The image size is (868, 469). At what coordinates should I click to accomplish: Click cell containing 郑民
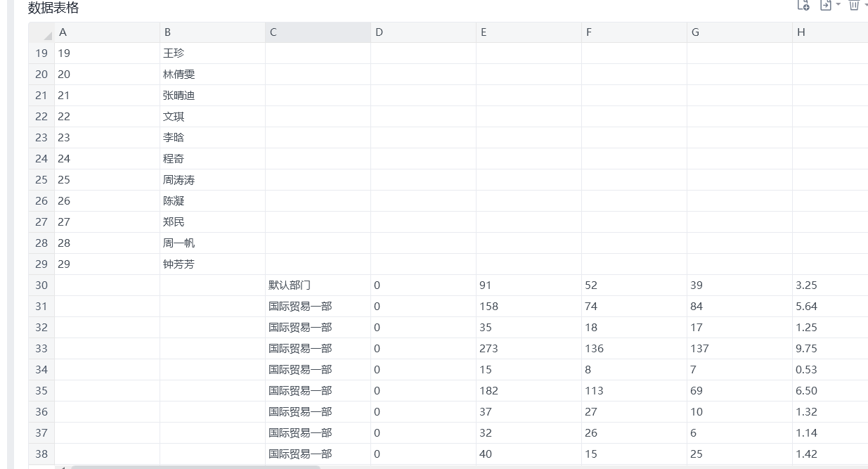pos(213,222)
